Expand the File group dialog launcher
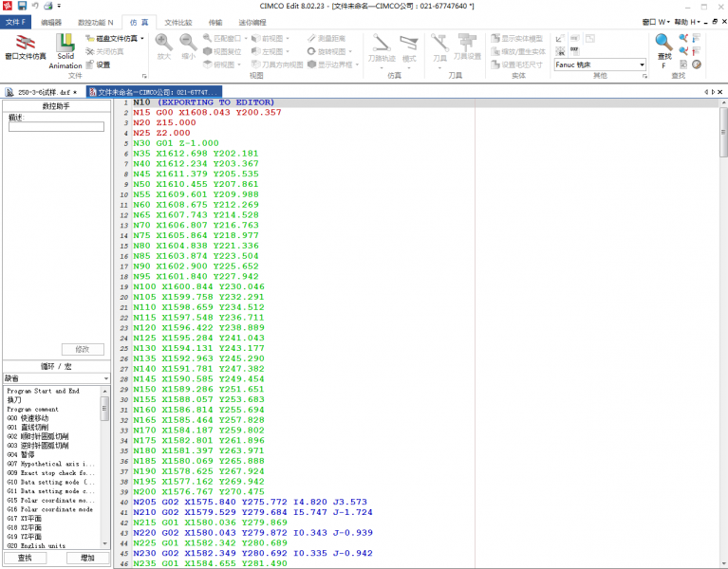The image size is (728, 569). pyautogui.click(x=144, y=76)
